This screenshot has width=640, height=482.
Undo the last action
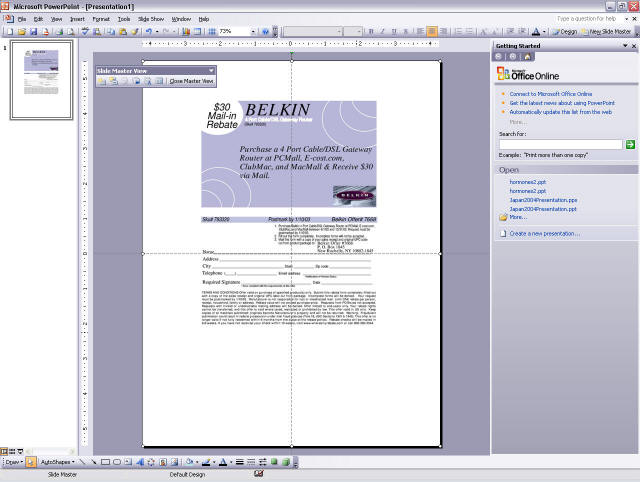[x=149, y=31]
